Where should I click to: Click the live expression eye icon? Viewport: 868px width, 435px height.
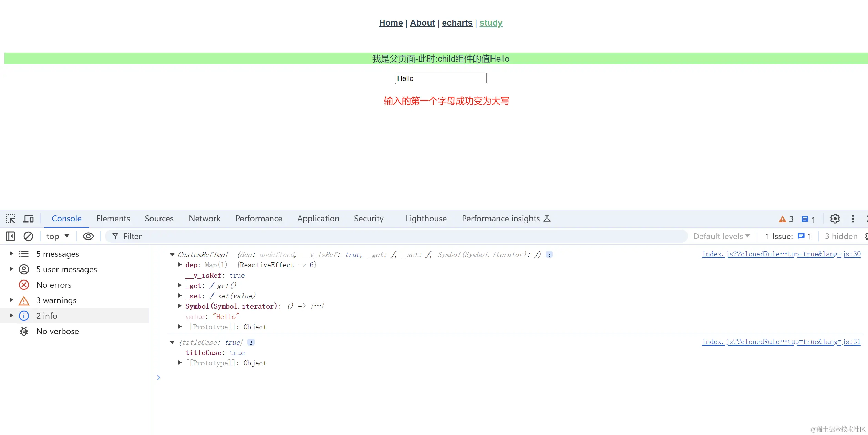tap(88, 236)
